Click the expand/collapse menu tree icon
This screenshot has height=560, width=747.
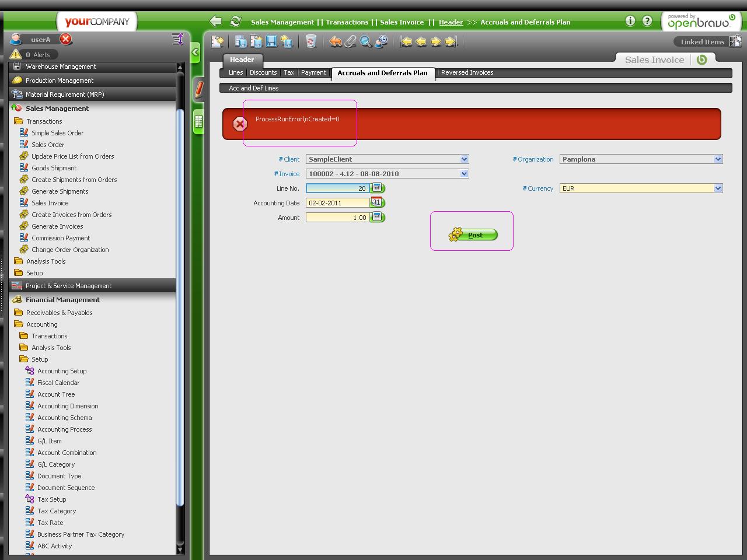pos(177,39)
